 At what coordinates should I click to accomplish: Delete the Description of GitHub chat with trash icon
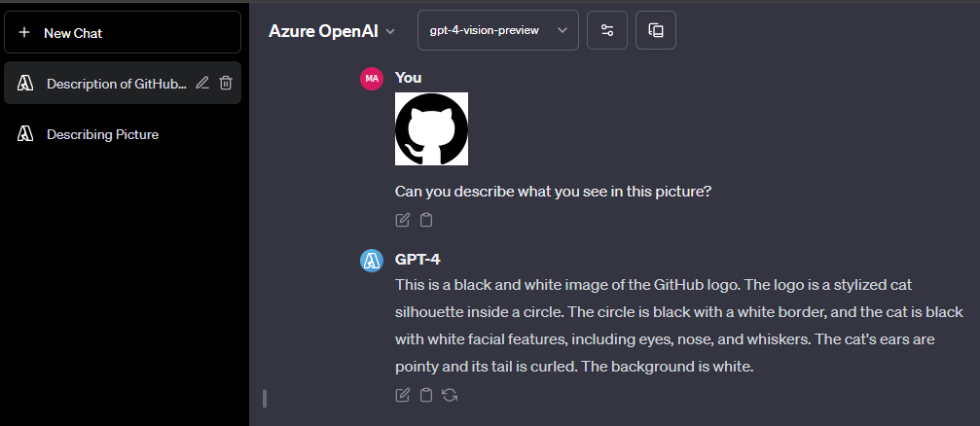(x=226, y=83)
